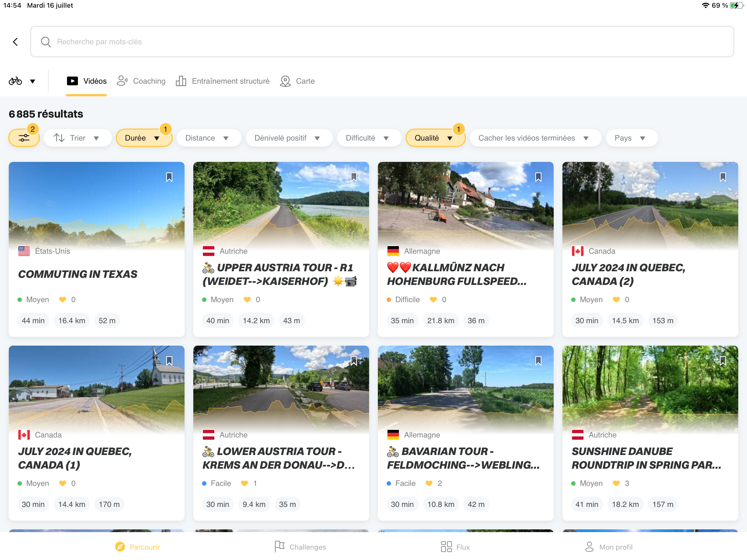Tap the États-Unis flag icon
This screenshot has width=747, height=560.
tap(24, 251)
